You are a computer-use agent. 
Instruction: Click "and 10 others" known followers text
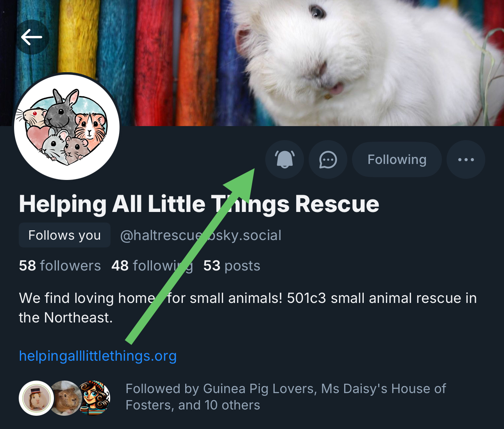coord(219,405)
